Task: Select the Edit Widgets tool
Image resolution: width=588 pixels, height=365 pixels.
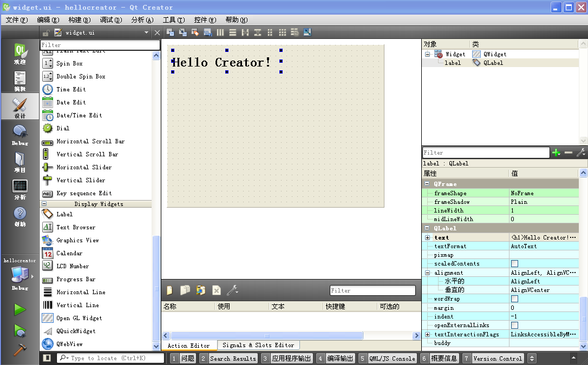Action: click(x=170, y=32)
